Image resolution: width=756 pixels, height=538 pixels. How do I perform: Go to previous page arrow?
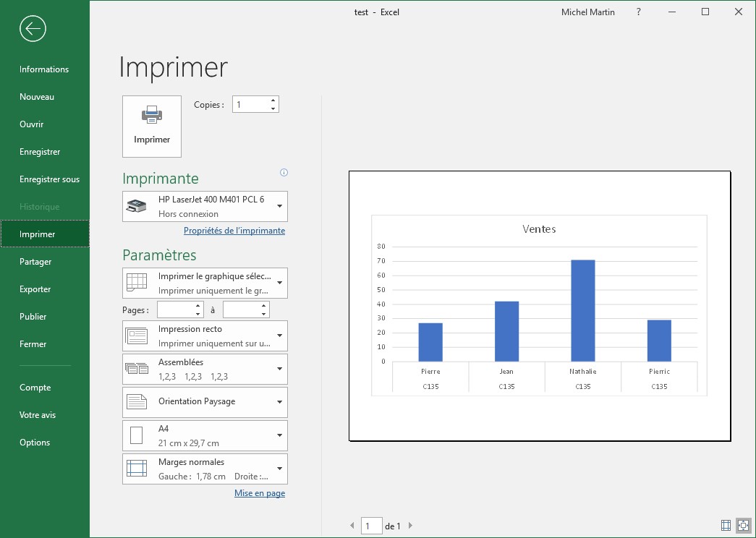click(x=352, y=526)
